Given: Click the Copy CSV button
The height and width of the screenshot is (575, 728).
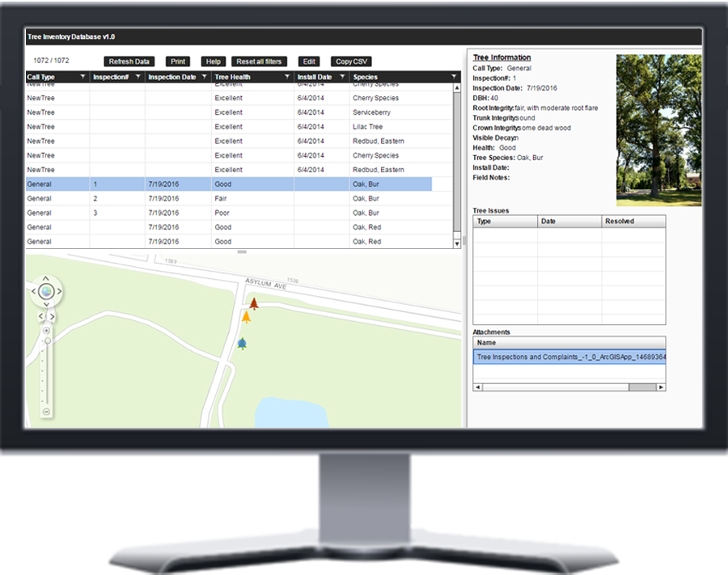Looking at the screenshot, I should [352, 61].
